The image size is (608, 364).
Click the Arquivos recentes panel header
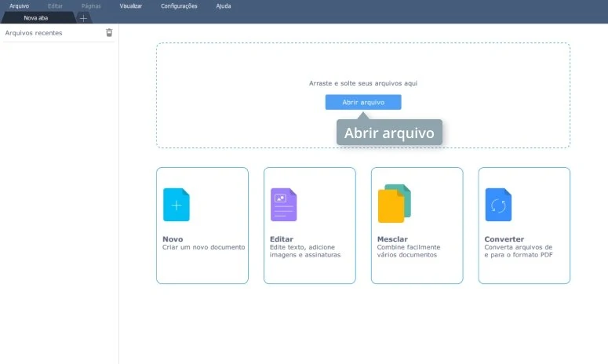pyautogui.click(x=34, y=33)
